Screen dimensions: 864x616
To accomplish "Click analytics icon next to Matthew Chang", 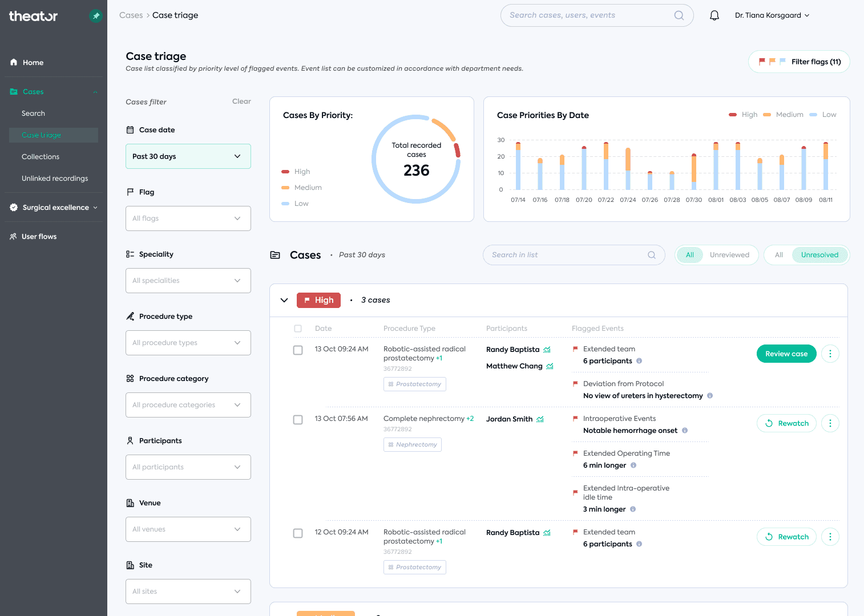I will 550,366.
